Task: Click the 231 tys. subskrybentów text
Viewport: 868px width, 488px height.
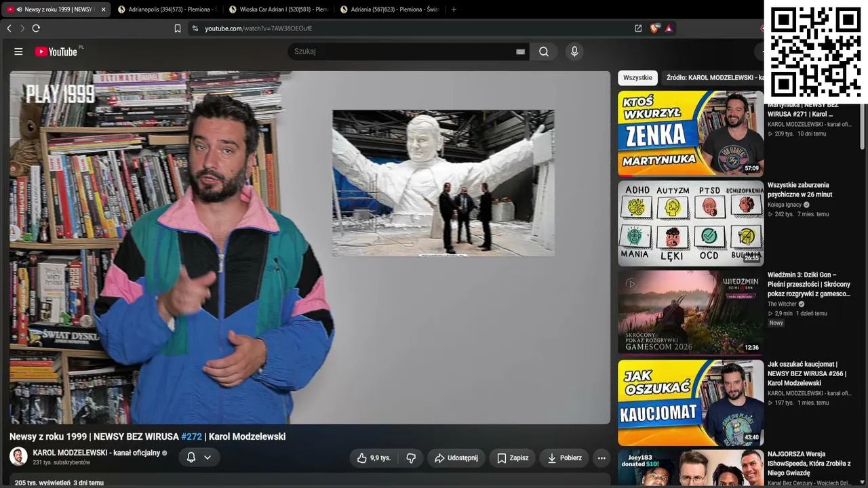Action: pyautogui.click(x=62, y=463)
